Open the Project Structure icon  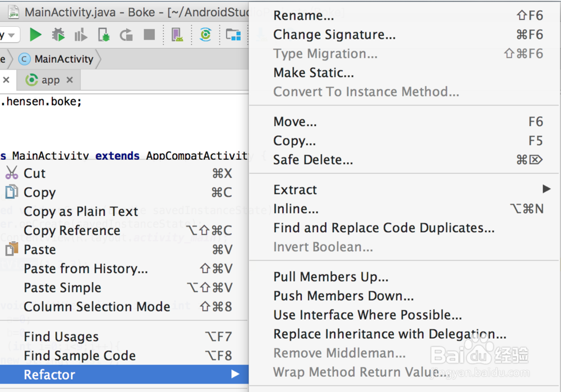233,35
